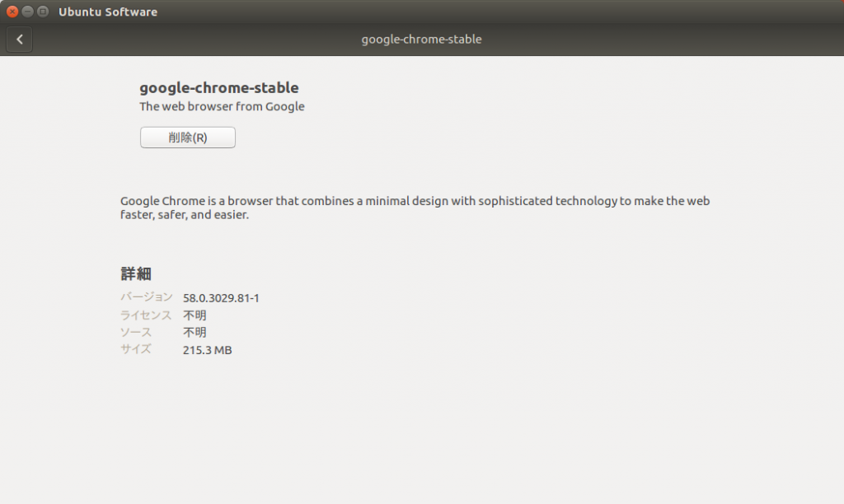This screenshot has height=504, width=844.
Task: Click empty area below the details list
Action: coord(421,431)
